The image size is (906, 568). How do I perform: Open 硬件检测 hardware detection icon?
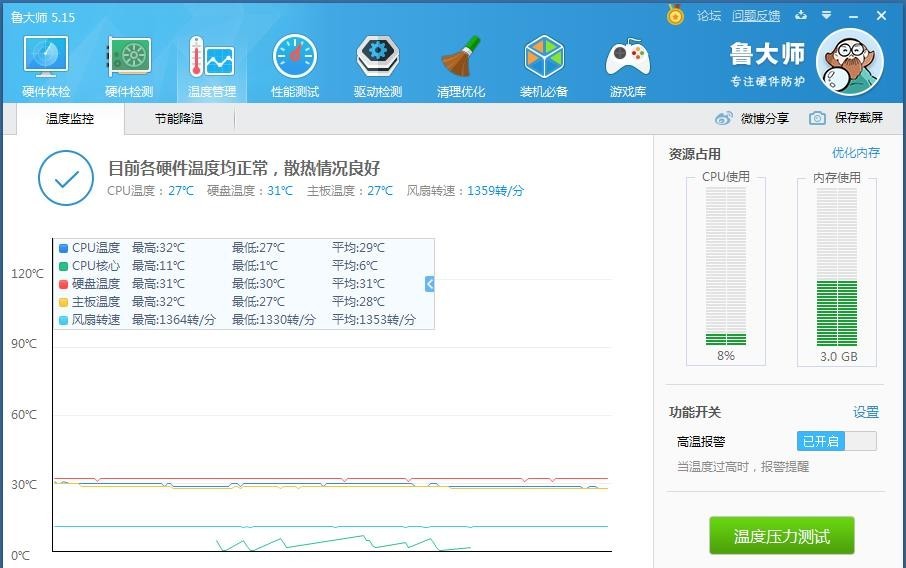tap(129, 57)
